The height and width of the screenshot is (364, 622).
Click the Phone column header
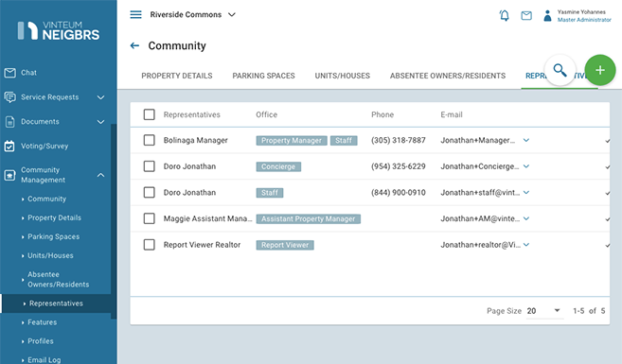point(382,114)
